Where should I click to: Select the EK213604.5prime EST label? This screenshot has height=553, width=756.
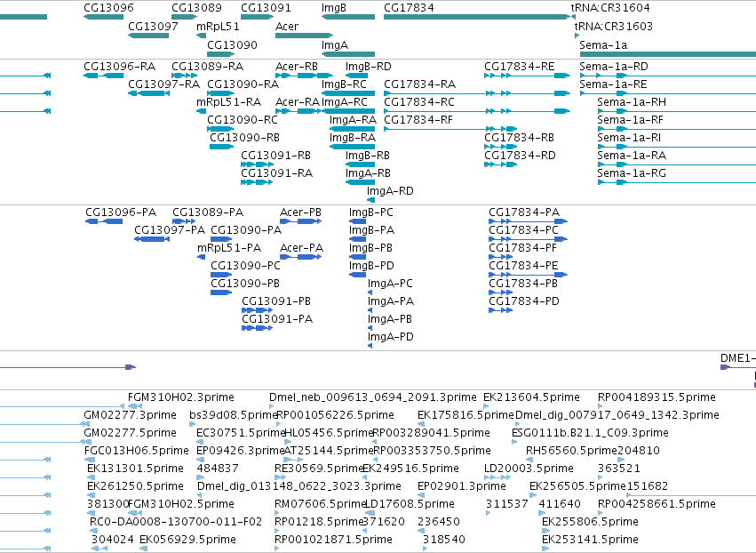531,397
